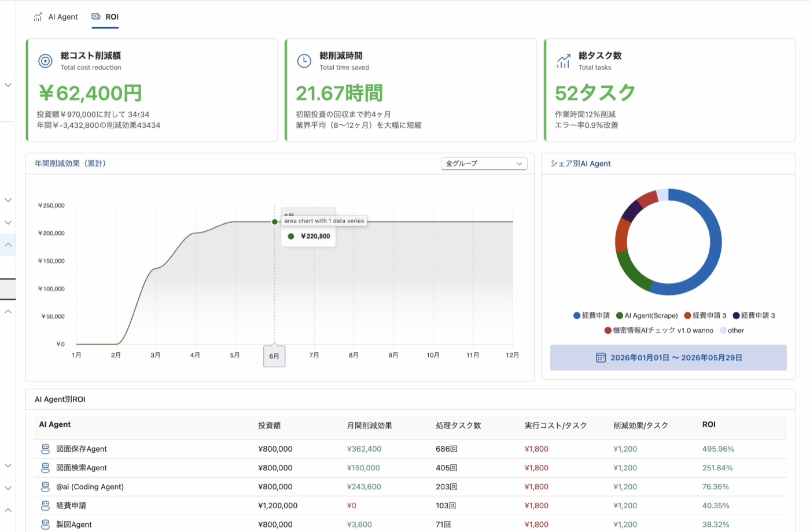Click the robot icon in the 経費申請 table row
The width and height of the screenshot is (810, 532).
(x=45, y=505)
